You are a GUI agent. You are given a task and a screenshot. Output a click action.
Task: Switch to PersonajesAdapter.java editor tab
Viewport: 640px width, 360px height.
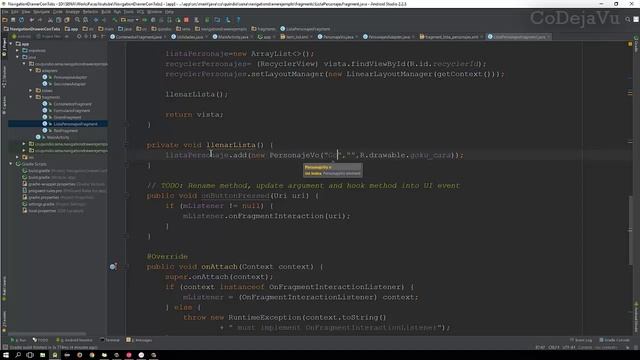pyautogui.click(x=389, y=37)
